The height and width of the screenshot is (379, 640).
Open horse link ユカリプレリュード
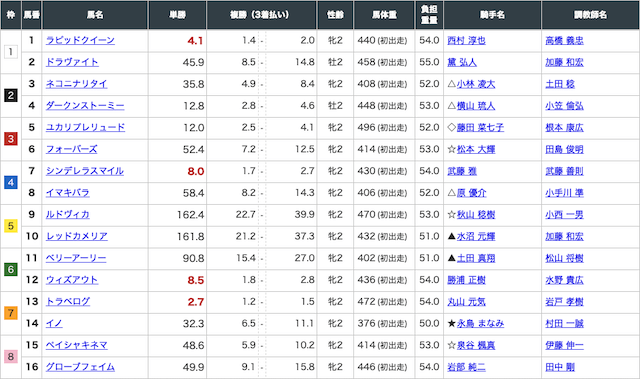85,127
